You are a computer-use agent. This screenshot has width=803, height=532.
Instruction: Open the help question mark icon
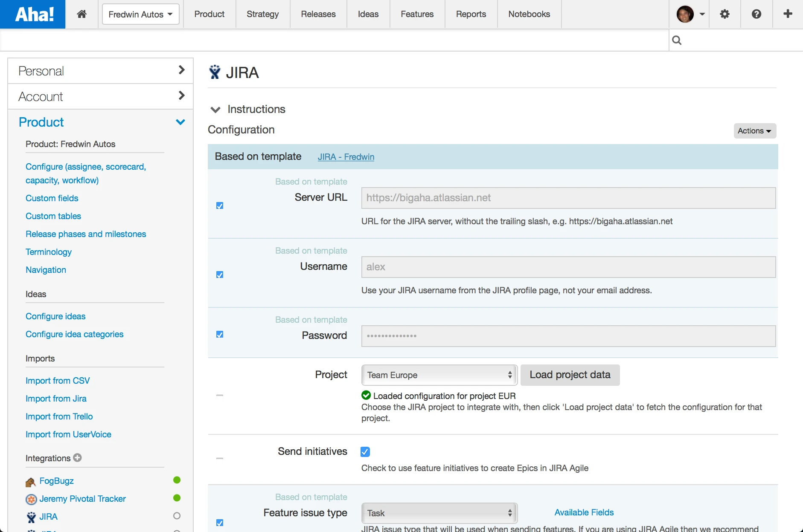tap(756, 14)
